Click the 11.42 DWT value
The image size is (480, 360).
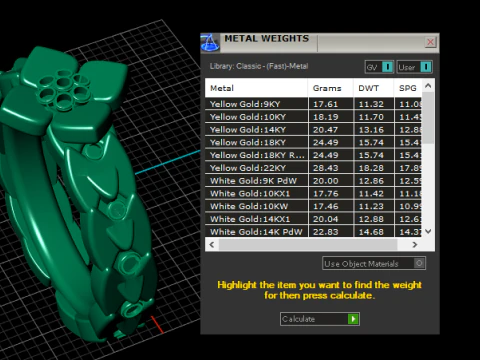pyautogui.click(x=371, y=193)
